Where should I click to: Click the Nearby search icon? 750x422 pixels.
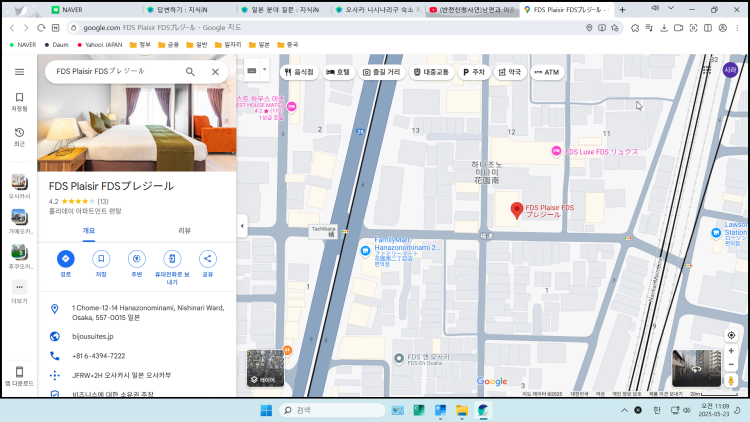tap(136, 259)
